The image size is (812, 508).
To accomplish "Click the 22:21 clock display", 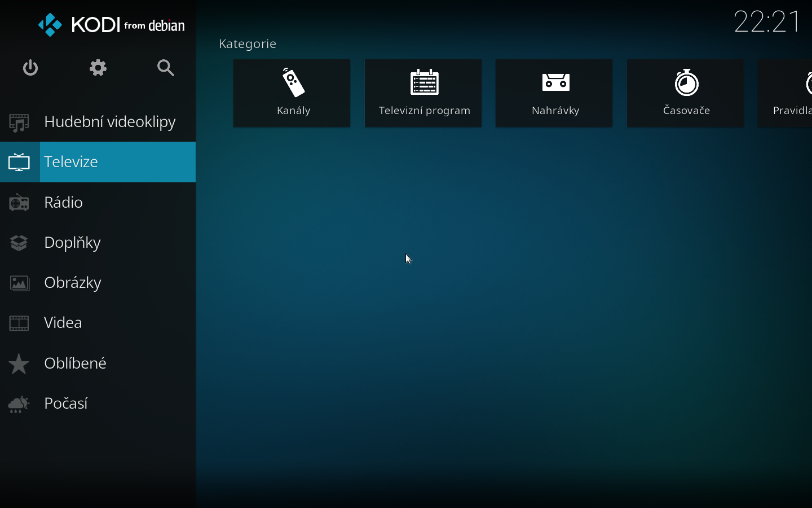I will coord(767,22).
